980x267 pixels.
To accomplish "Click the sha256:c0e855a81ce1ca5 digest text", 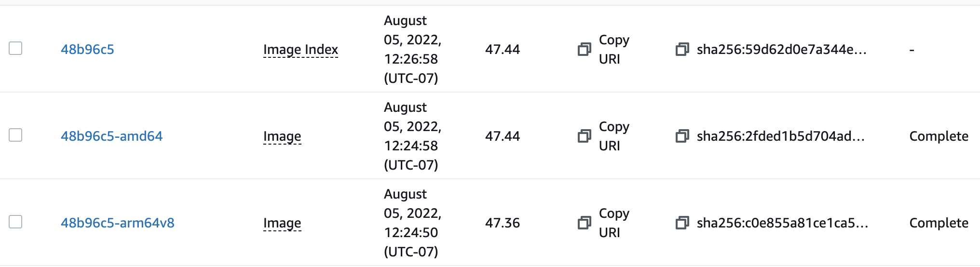I will [782, 223].
